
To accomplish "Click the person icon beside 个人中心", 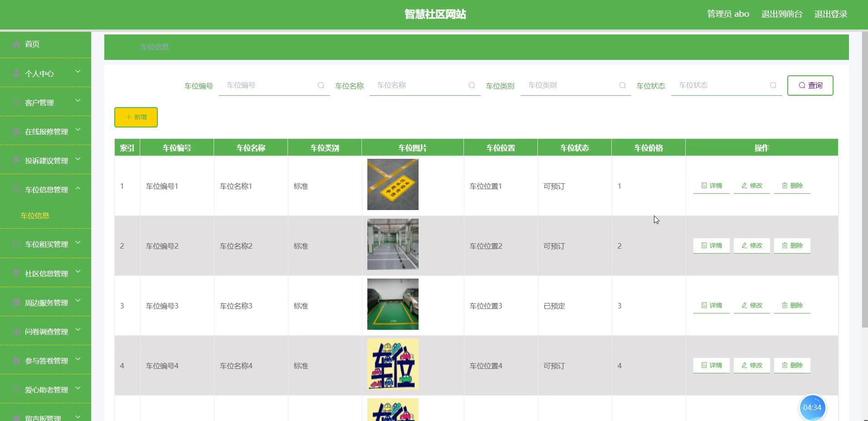I will (16, 73).
